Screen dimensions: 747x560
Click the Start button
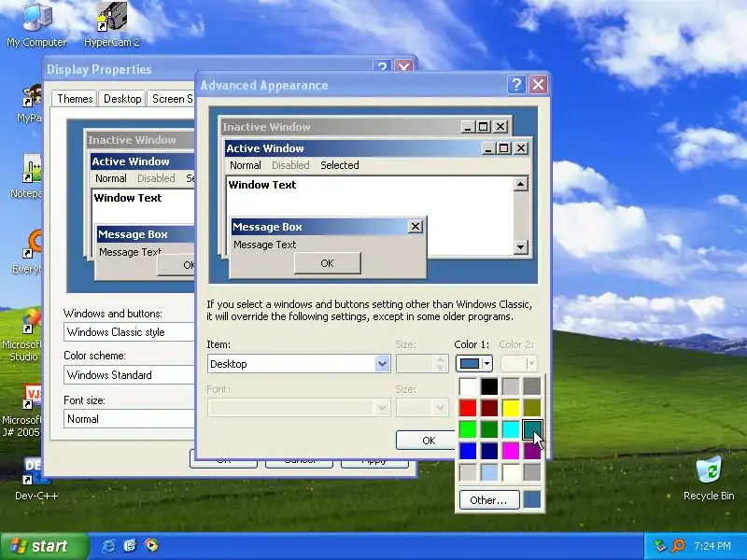[x=44, y=546]
